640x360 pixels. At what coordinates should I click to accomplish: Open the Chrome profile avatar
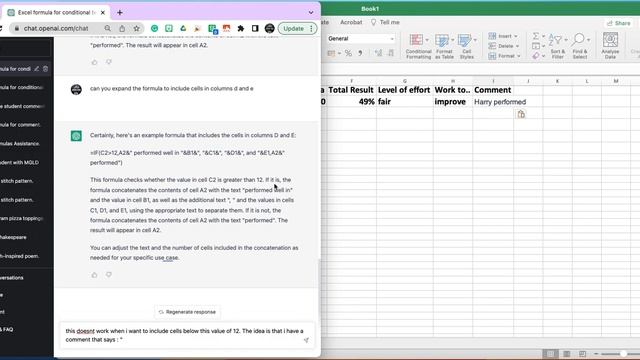click(x=269, y=29)
